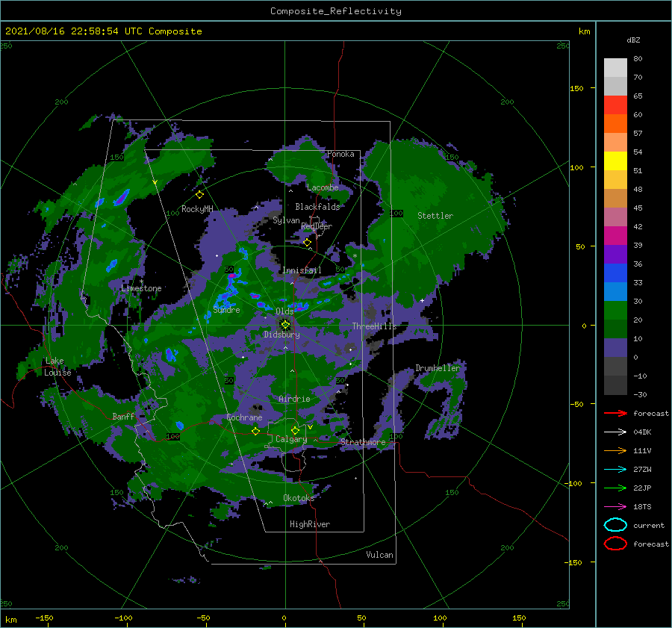Click the Calgary city label

(291, 439)
